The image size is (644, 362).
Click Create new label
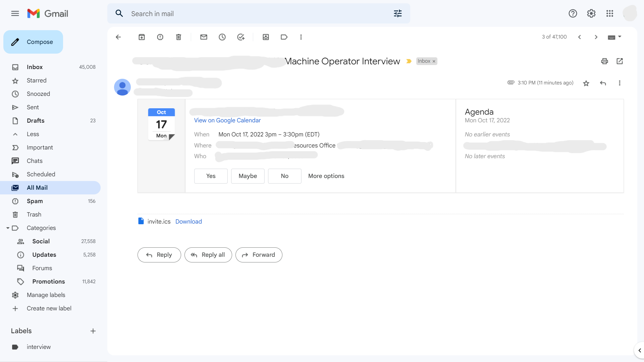tap(50, 308)
